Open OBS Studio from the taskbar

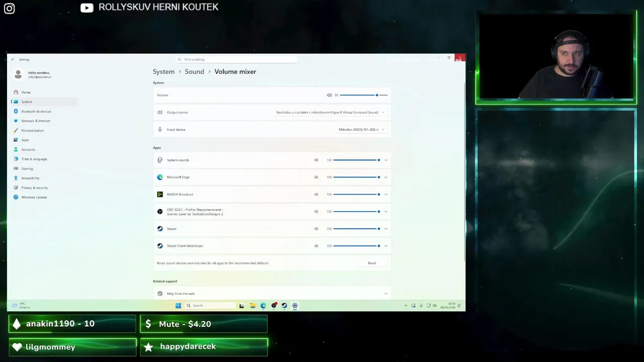274,305
